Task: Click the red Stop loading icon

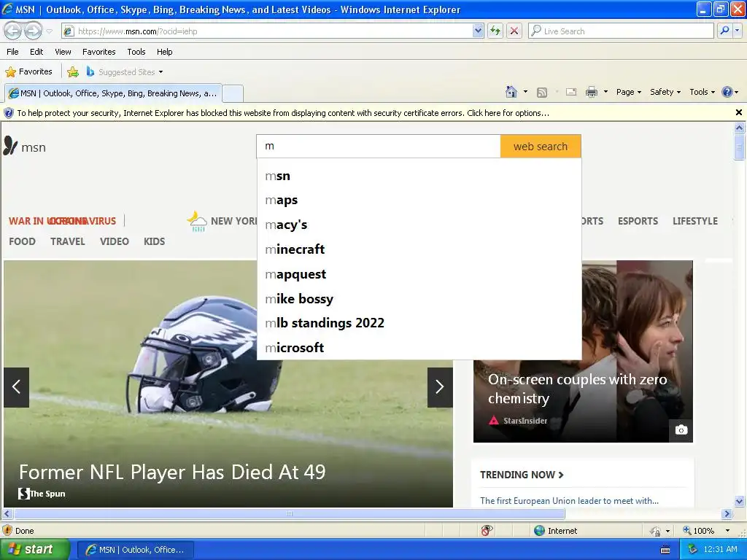Action: click(514, 31)
